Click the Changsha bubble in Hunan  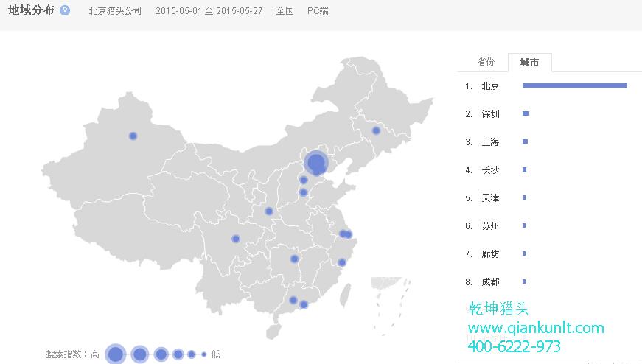coord(294,259)
